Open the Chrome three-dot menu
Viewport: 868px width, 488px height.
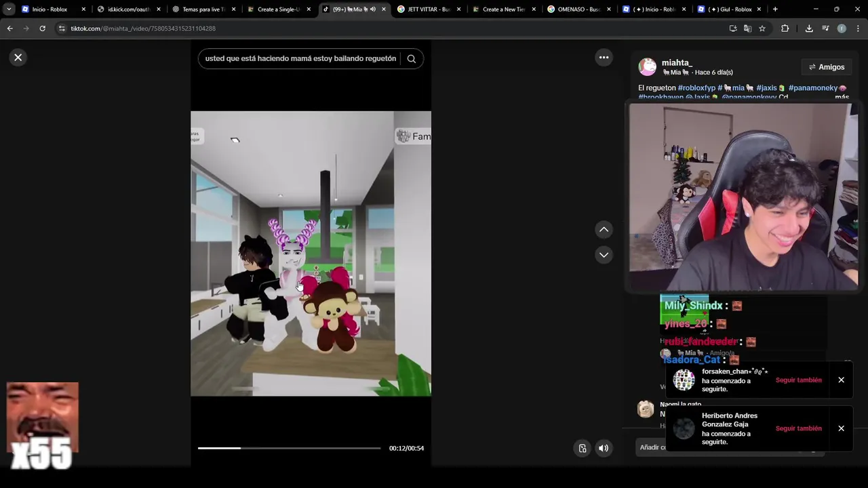(858, 28)
